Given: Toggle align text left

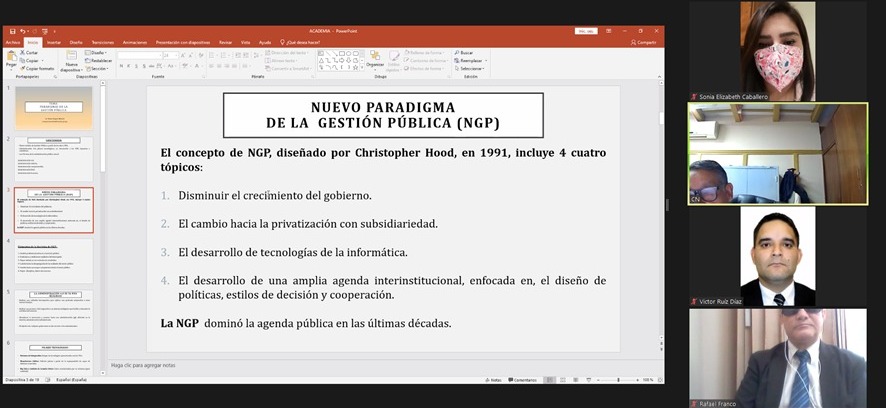Looking at the screenshot, I should coord(211,66).
